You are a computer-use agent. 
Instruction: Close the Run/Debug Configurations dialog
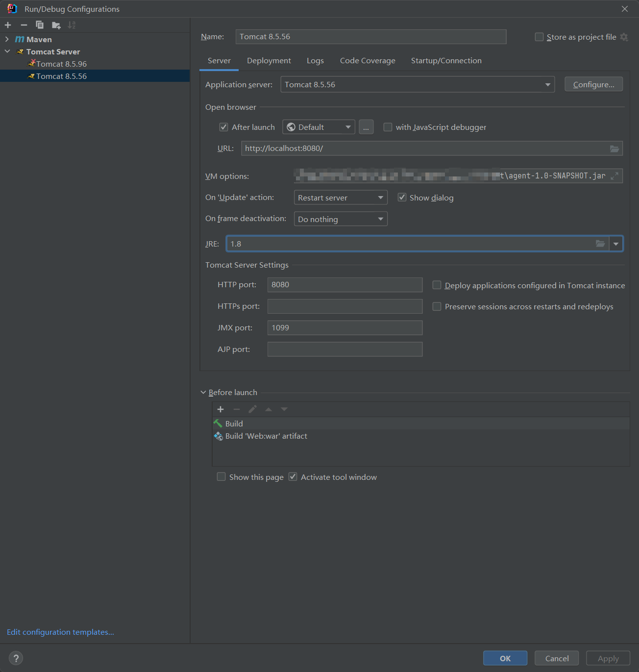coord(625,9)
